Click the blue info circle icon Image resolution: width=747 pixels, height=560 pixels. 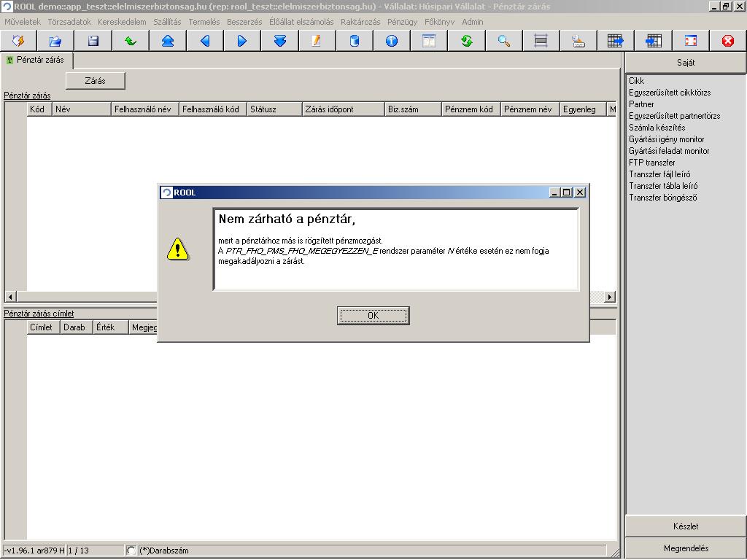pyautogui.click(x=392, y=41)
